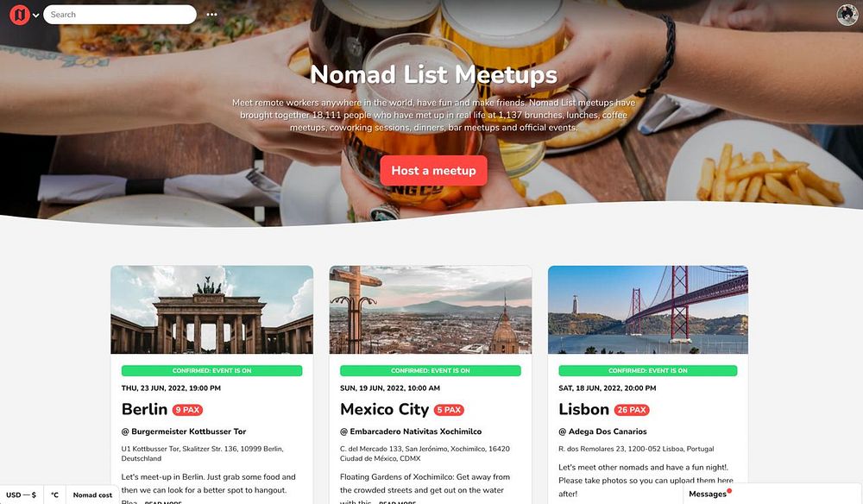Viewport: 863px width, 504px height.
Task: Open the Berlin Brandenburg Gate thumbnail
Action: [212, 310]
